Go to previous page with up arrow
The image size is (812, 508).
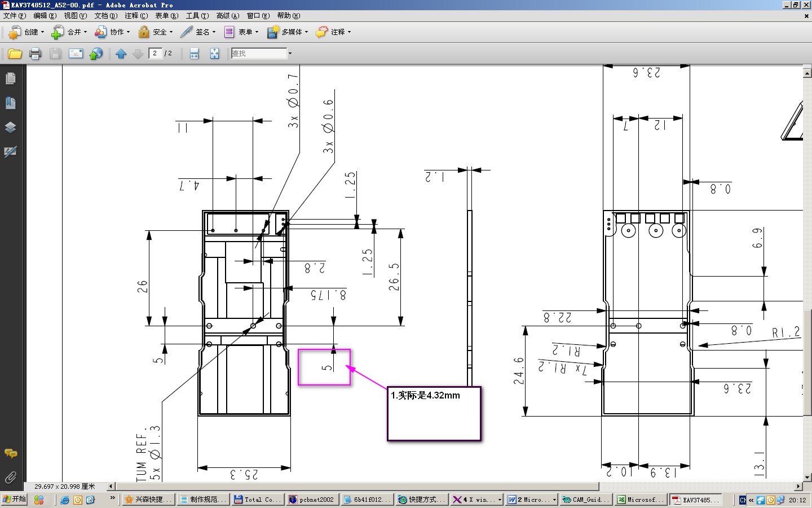[x=121, y=54]
